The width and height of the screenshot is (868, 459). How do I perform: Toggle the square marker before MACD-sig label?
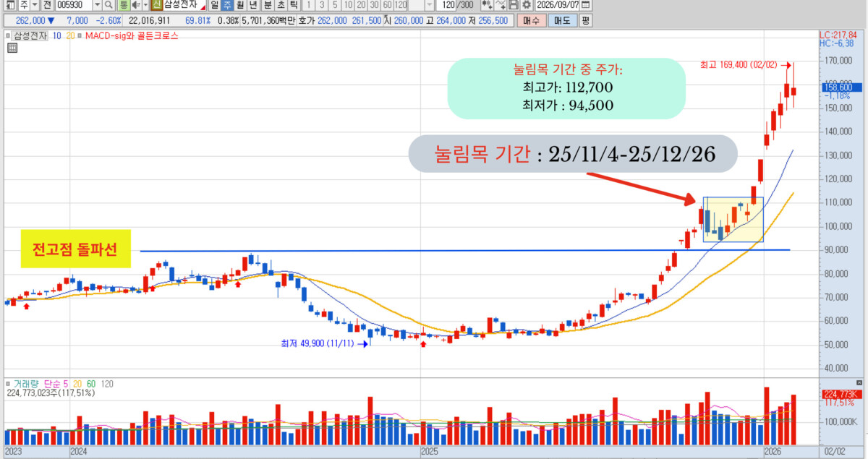tap(80, 35)
